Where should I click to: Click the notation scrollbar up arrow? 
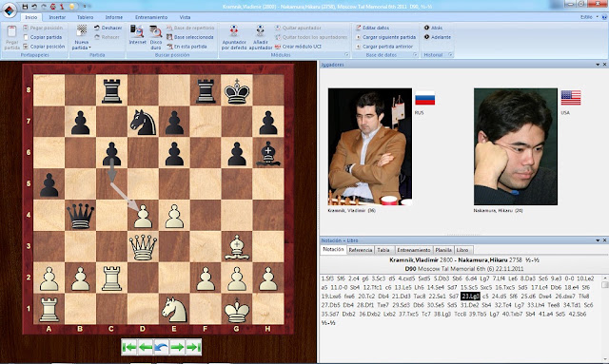(605, 278)
